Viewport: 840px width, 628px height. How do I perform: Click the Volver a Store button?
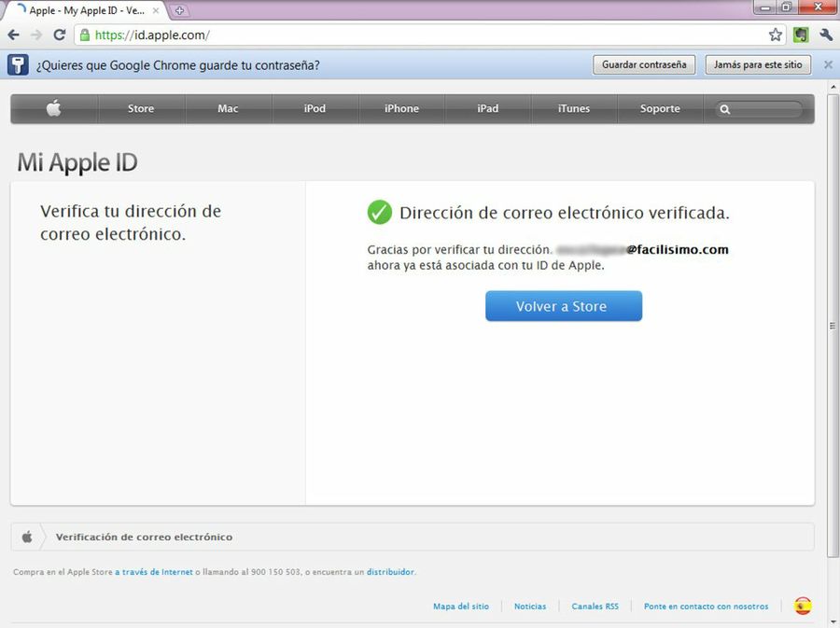pyautogui.click(x=563, y=305)
